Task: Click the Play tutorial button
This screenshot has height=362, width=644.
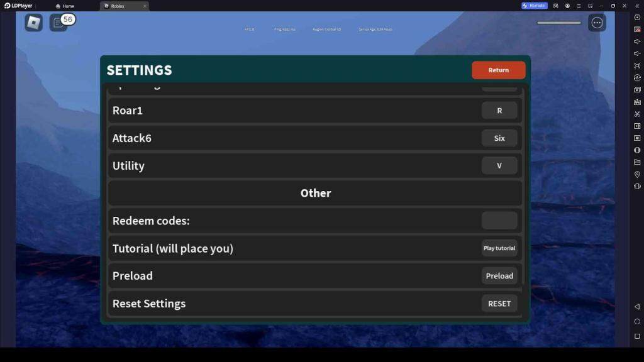Action: point(499,248)
